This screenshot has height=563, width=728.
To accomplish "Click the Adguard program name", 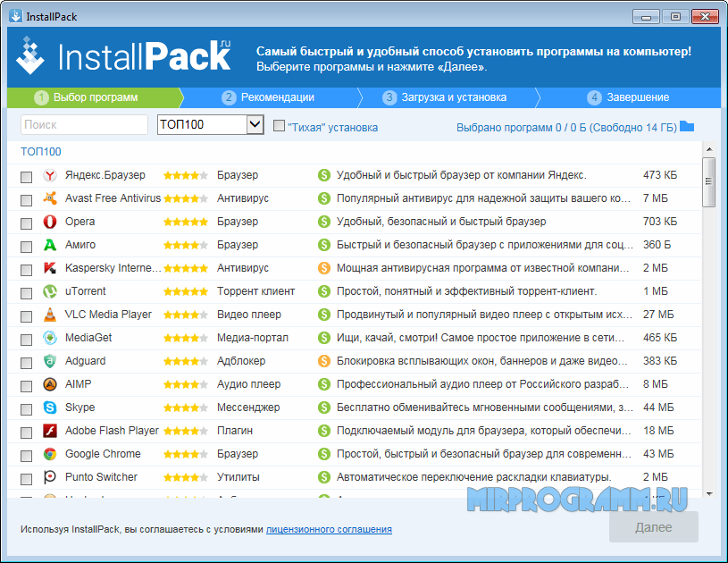I will click(86, 361).
